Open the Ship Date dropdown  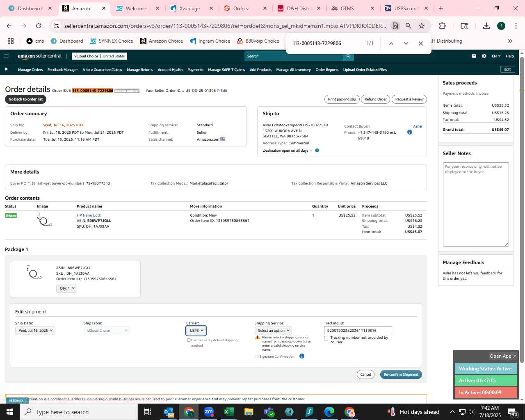point(35,331)
